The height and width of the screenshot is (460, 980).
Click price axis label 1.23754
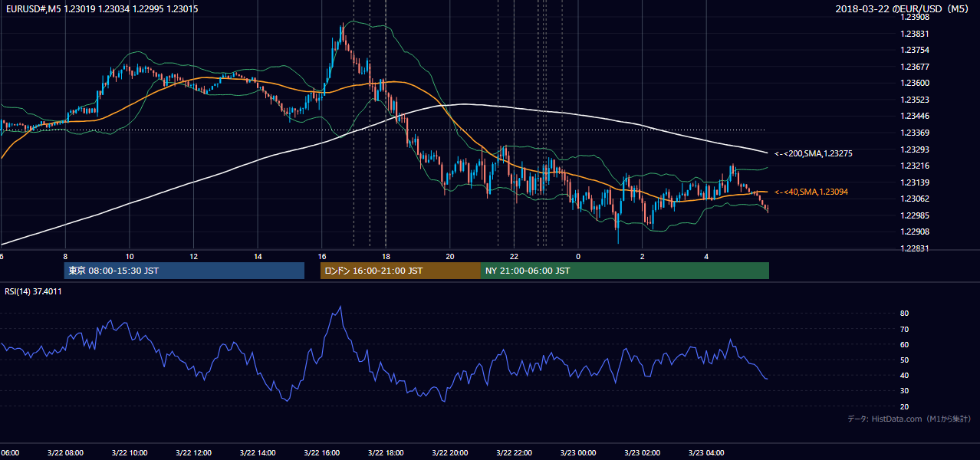[914, 50]
